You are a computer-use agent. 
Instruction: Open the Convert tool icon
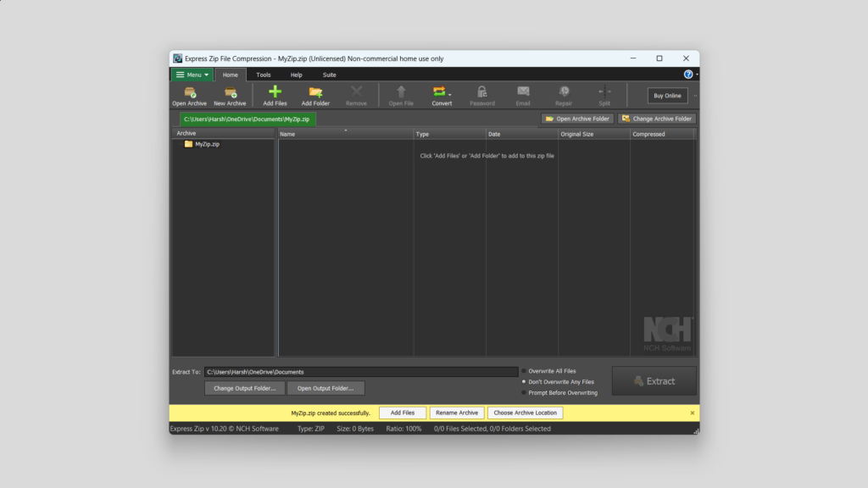[x=439, y=91]
